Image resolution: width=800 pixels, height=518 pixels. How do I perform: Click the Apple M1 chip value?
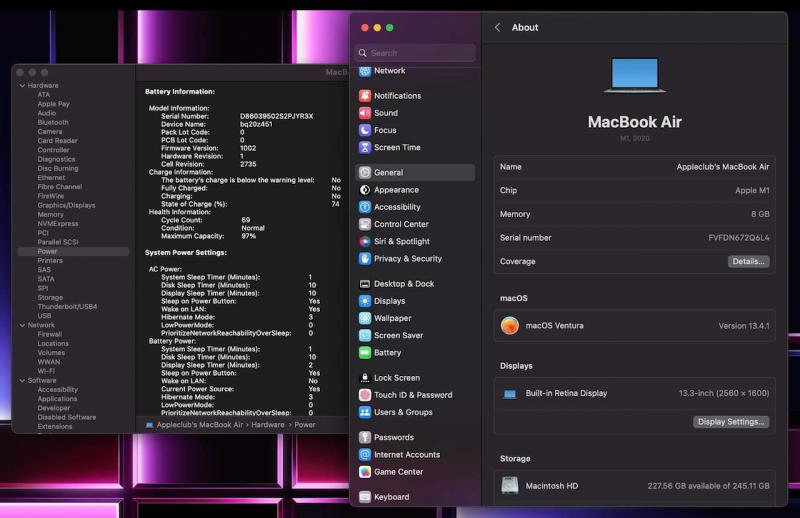752,190
